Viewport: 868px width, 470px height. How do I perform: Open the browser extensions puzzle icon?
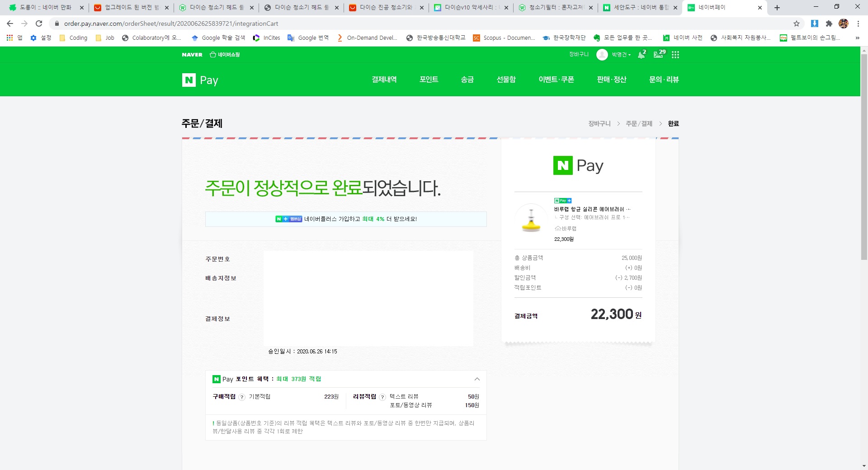point(829,23)
